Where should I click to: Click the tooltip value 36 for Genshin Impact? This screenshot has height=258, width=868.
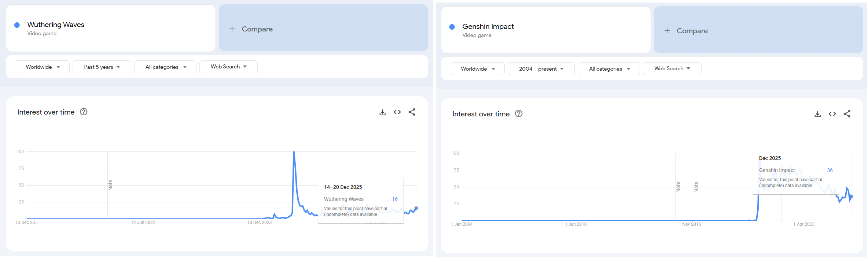pyautogui.click(x=830, y=170)
